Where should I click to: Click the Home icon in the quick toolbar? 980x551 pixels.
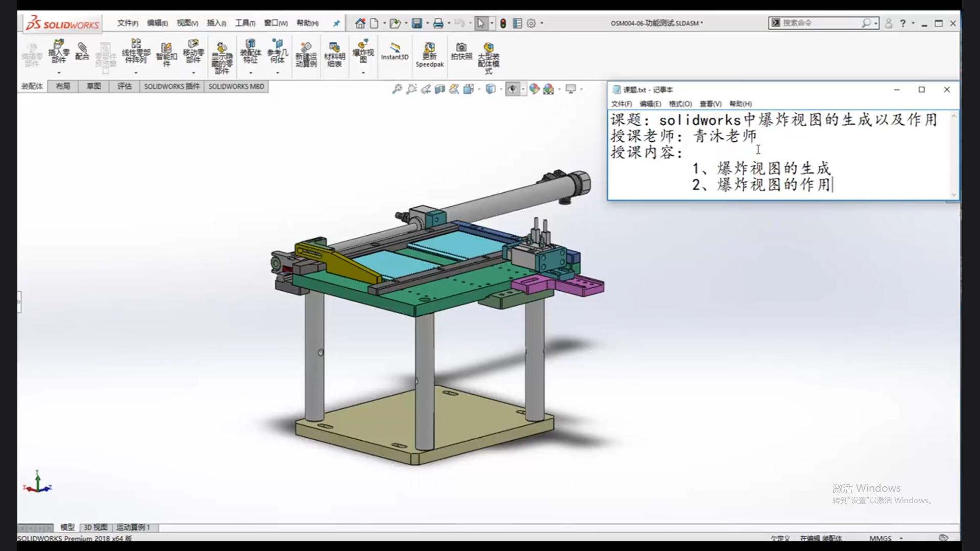(x=360, y=23)
